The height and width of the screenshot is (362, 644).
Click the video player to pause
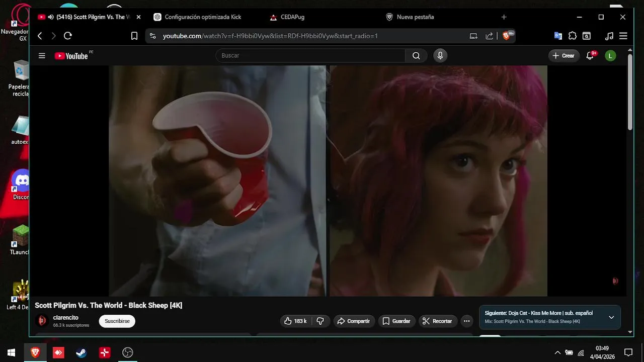(328, 181)
